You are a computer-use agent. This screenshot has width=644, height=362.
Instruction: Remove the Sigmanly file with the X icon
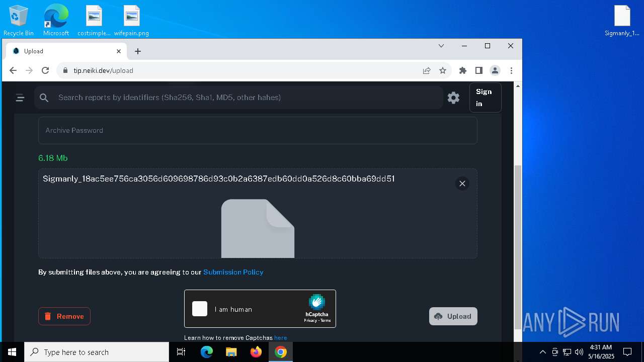[462, 184]
